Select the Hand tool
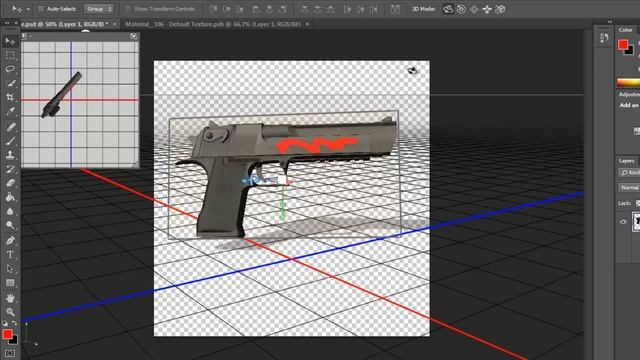 (x=10, y=298)
